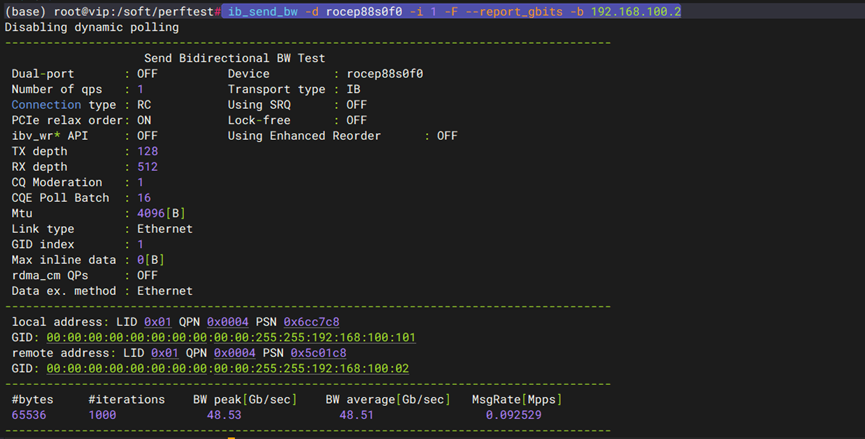Click the TX depth value 128
This screenshot has width=865, height=439.
click(148, 151)
